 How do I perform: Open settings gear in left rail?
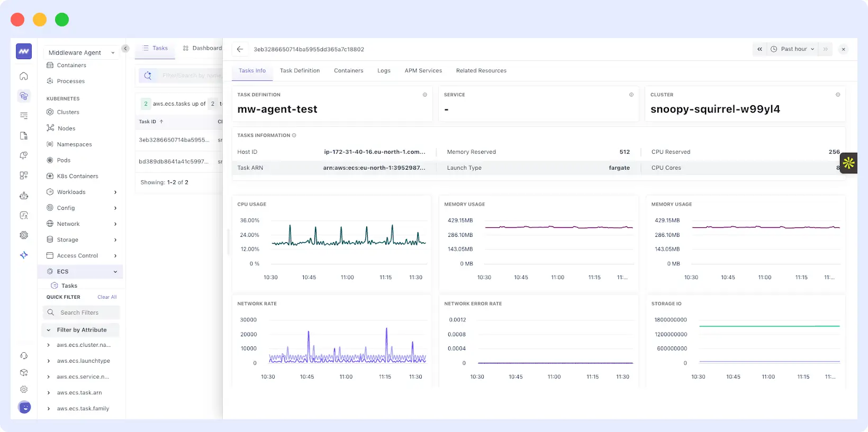click(24, 389)
